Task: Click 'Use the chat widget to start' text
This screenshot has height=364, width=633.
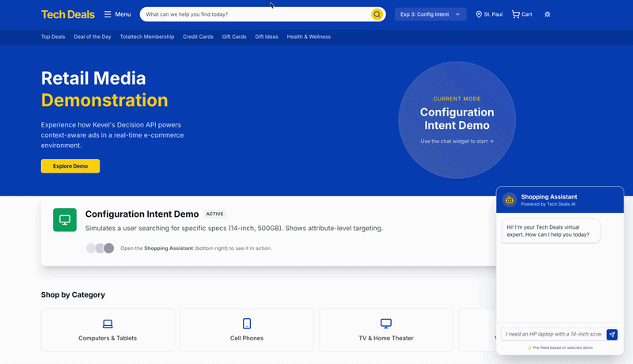Action: point(457,141)
